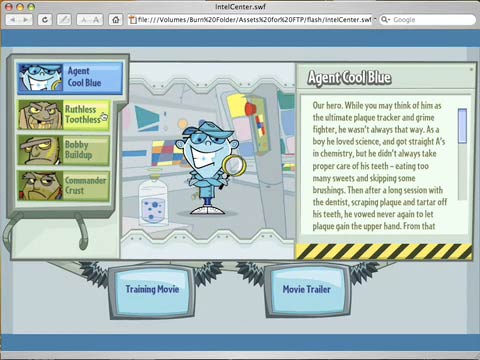Reload the page with the refresh icon

coord(45,20)
